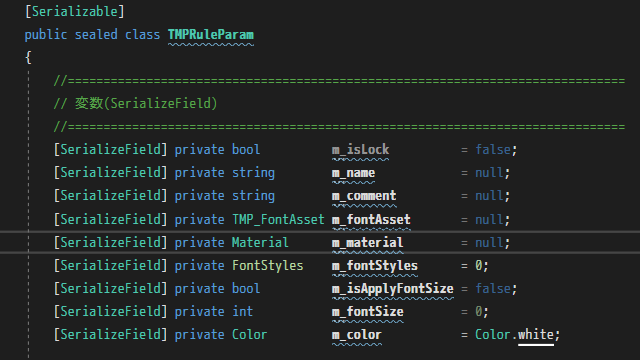Screen dimensions: 640x360
Task: Click the m_isApplyFontSize variable name
Action: pyautogui.click(x=393, y=289)
